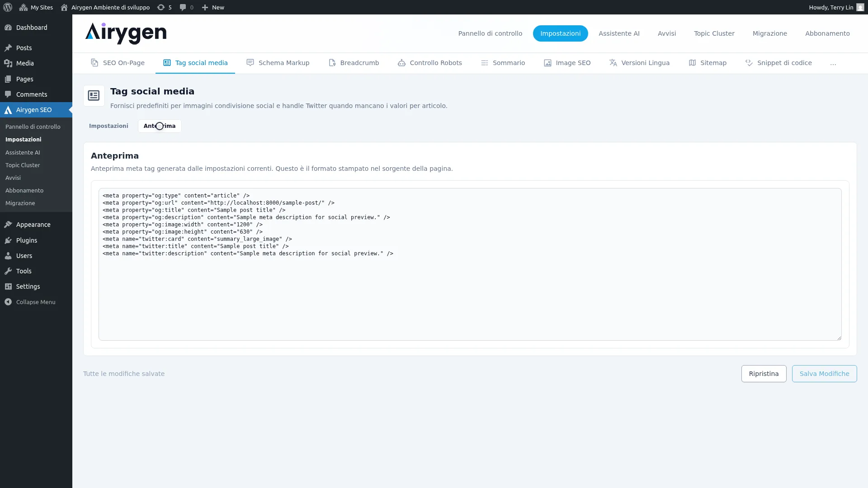
Task: Click the user avatar next to Terry Lin
Action: pos(860,7)
